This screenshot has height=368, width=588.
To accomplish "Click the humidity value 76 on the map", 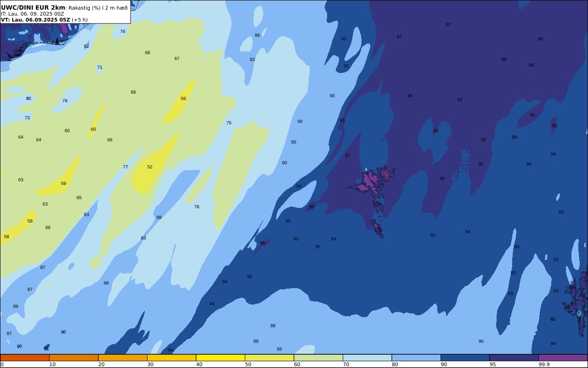I will 123,32.
